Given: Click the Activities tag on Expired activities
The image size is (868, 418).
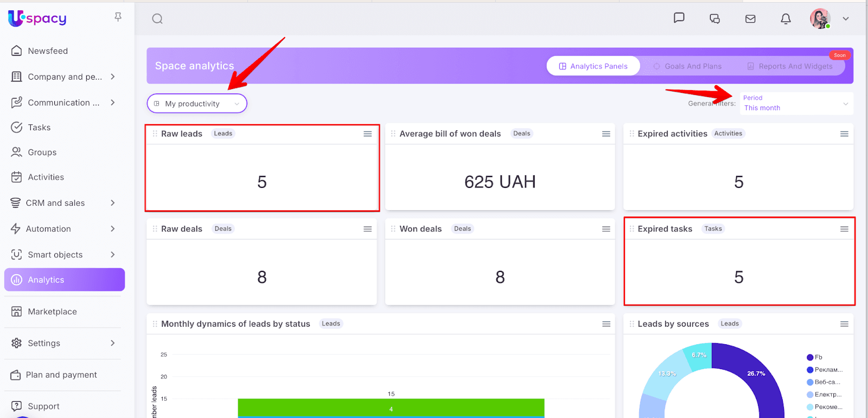Looking at the screenshot, I should coord(728,134).
